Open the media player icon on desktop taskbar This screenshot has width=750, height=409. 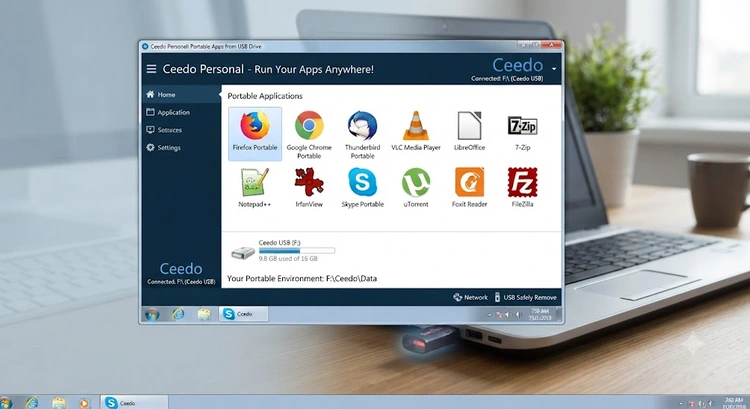pos(84,403)
